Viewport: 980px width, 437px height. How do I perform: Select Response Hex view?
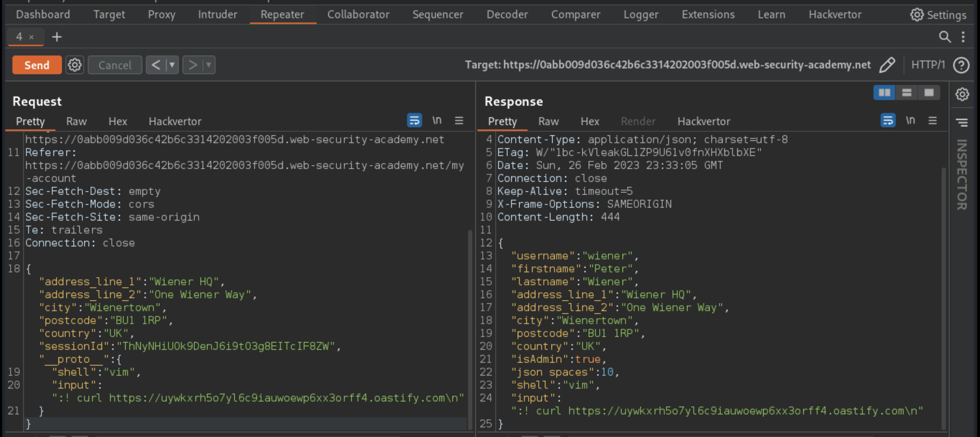[x=590, y=122]
